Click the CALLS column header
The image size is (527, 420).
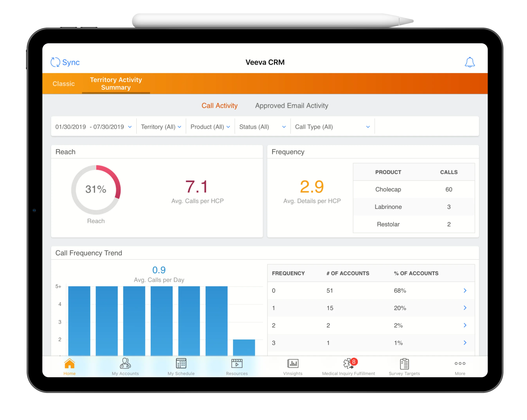pyautogui.click(x=449, y=172)
